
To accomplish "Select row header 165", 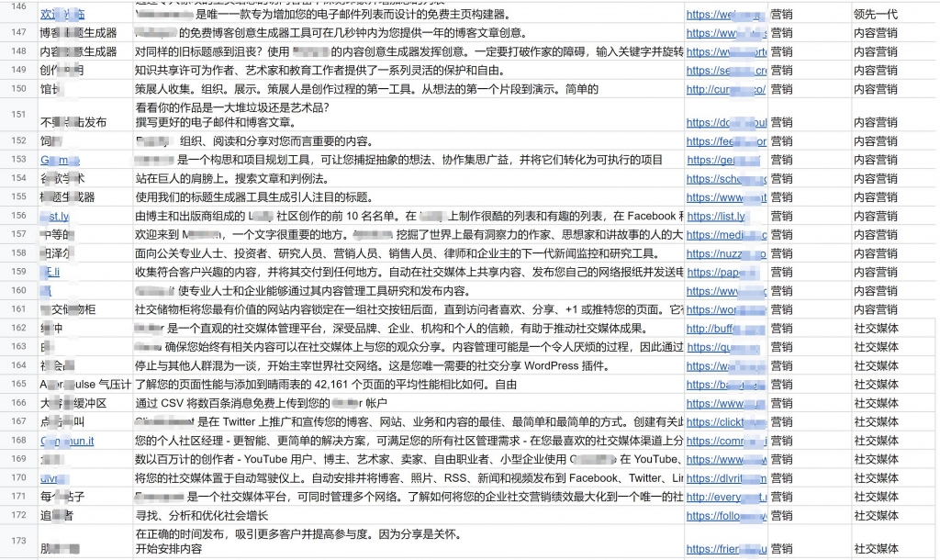I will tap(19, 384).
